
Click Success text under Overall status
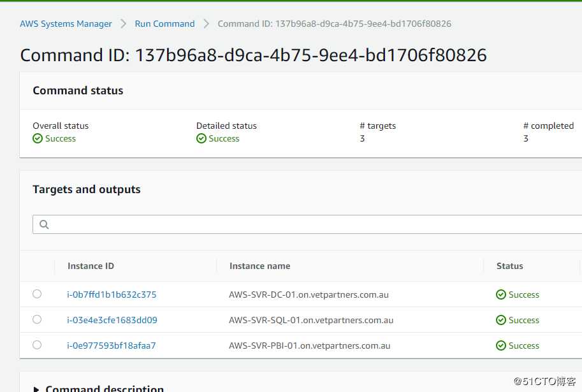coord(61,138)
